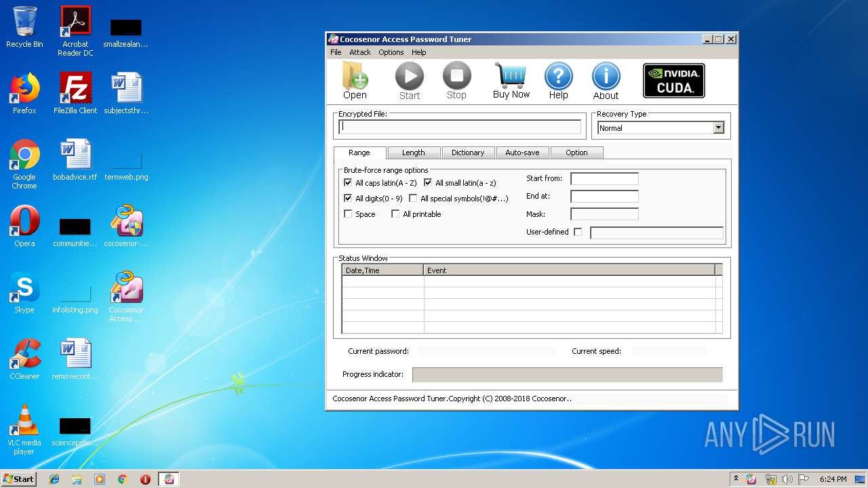The width and height of the screenshot is (868, 488).
Task: Click the Open folder toolbar icon
Action: pos(355,81)
